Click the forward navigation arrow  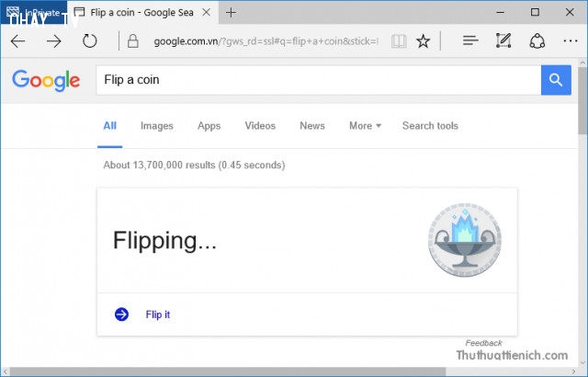54,41
